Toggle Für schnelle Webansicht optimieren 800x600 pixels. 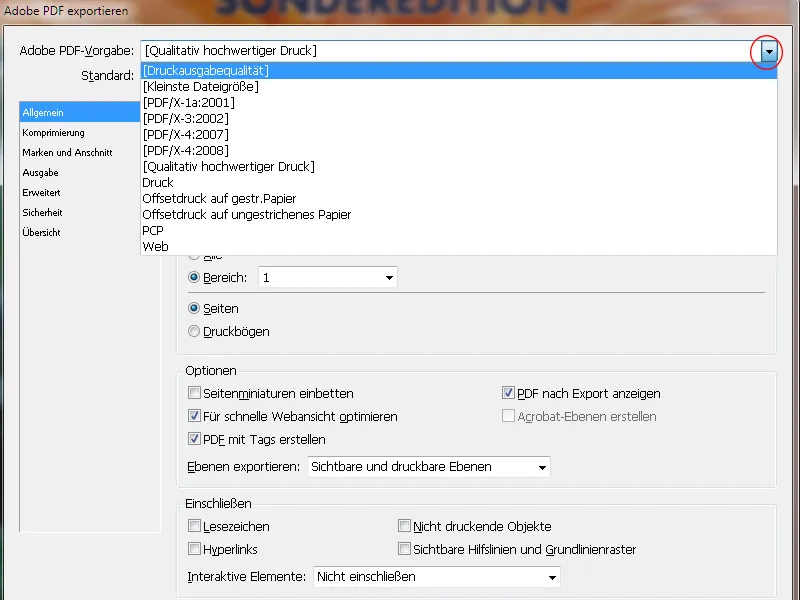(194, 416)
